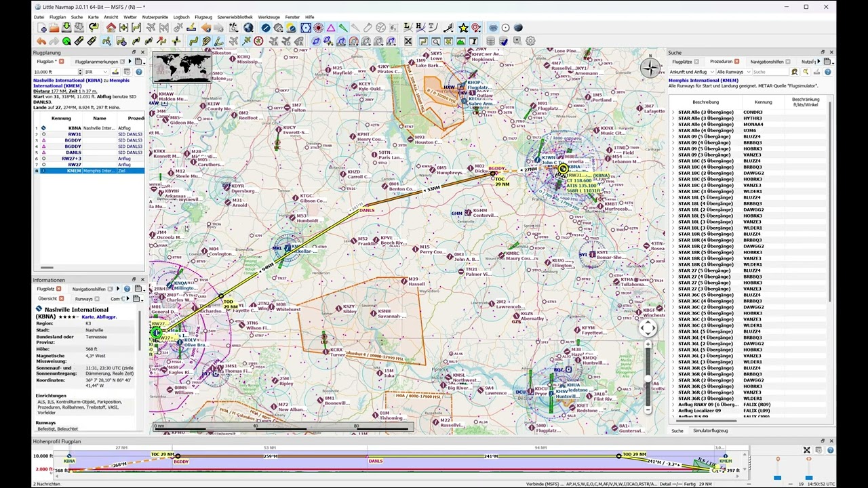Click the procedure Suche filter field

770,72
